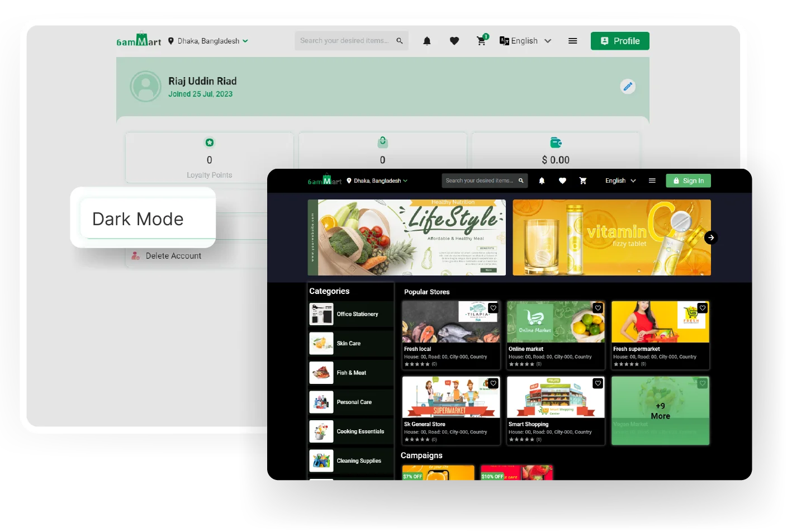Expand Dhaka, Bangladesh location dropdown in light header
This screenshot has width=787, height=532.
click(x=208, y=41)
